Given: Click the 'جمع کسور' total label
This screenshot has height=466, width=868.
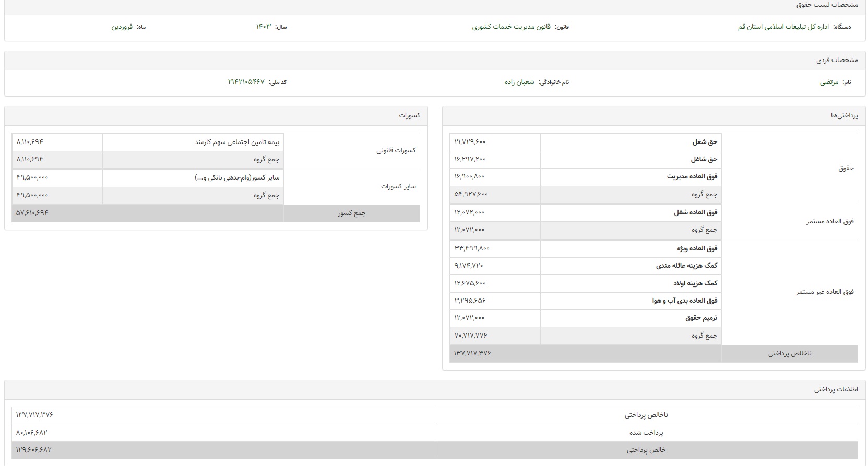Looking at the screenshot, I should [x=352, y=213].
